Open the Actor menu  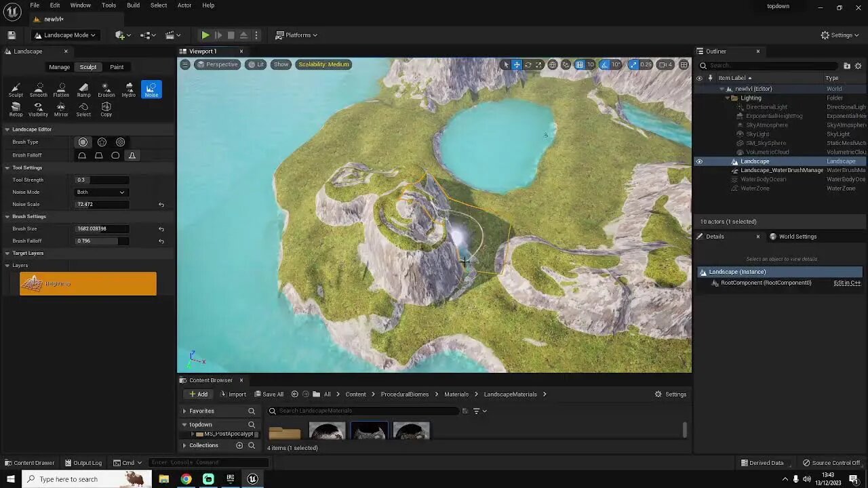click(184, 5)
